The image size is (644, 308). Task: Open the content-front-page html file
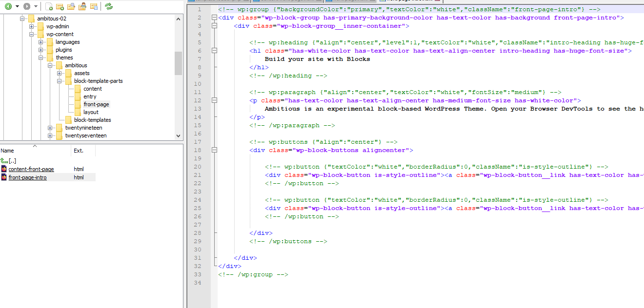point(31,169)
